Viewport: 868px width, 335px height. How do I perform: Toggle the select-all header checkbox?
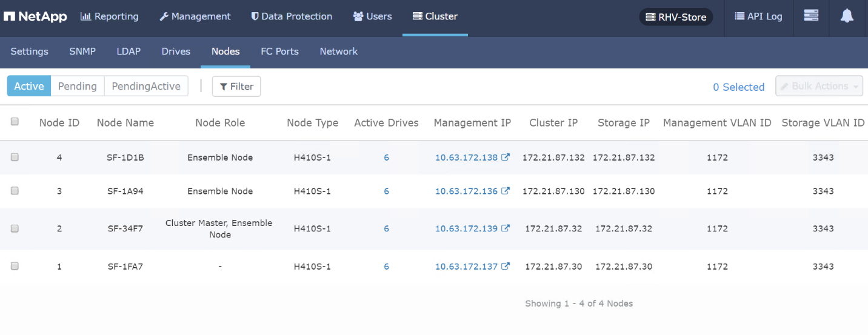pyautogui.click(x=15, y=122)
